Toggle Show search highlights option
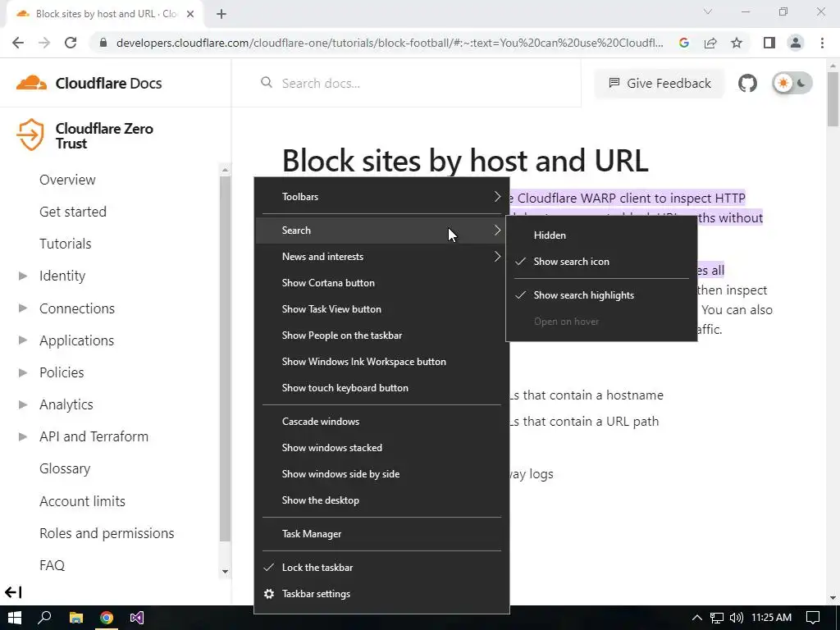Screen dimensions: 840x630 [601, 295]
